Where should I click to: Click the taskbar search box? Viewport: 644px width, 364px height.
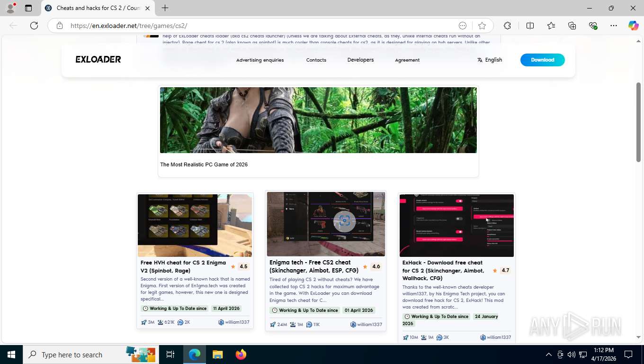click(91, 355)
